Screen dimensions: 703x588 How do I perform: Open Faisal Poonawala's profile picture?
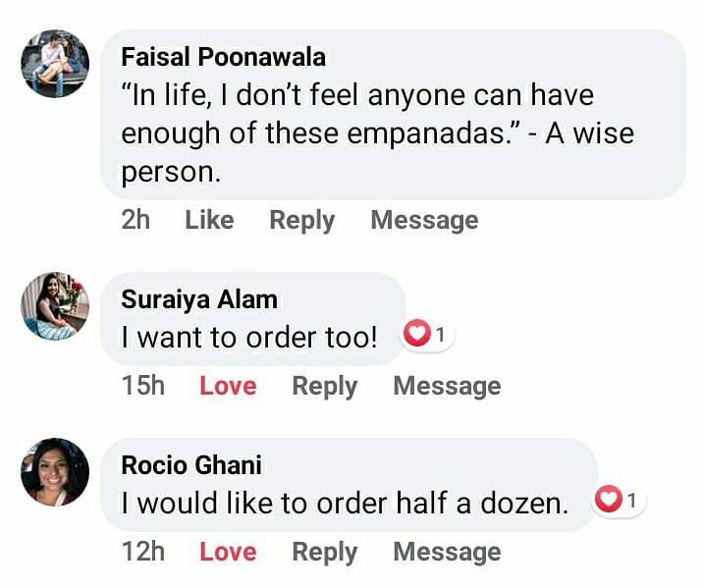click(55, 63)
